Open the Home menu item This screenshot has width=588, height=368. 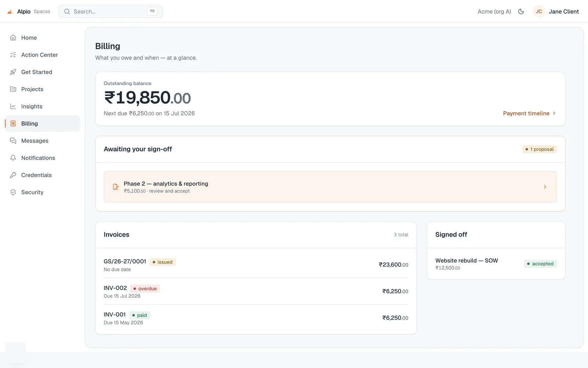point(43,38)
